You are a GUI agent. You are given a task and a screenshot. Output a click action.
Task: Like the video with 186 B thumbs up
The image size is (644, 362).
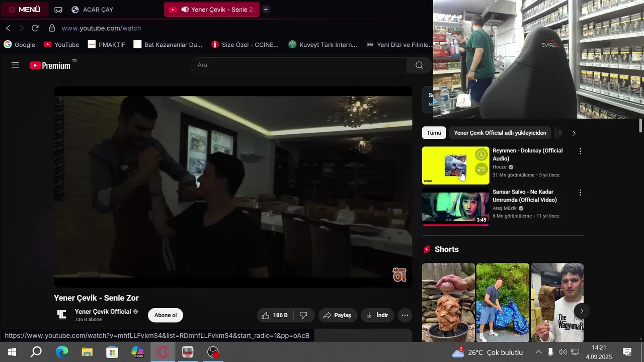point(275,315)
